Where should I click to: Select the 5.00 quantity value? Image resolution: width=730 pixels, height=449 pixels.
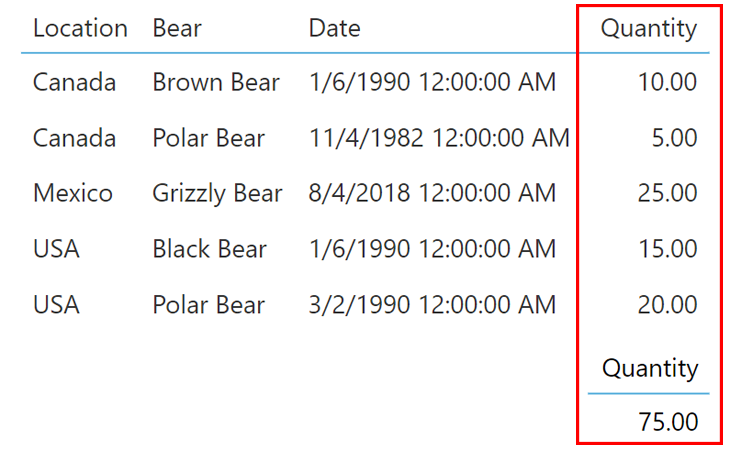(674, 138)
